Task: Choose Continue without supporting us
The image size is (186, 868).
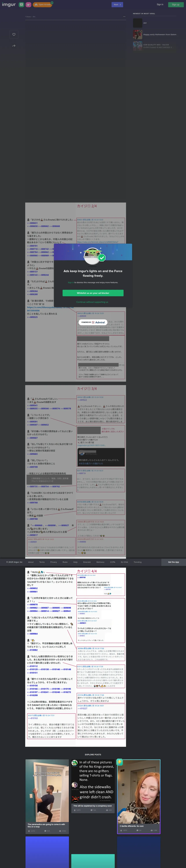Action: pos(92,302)
